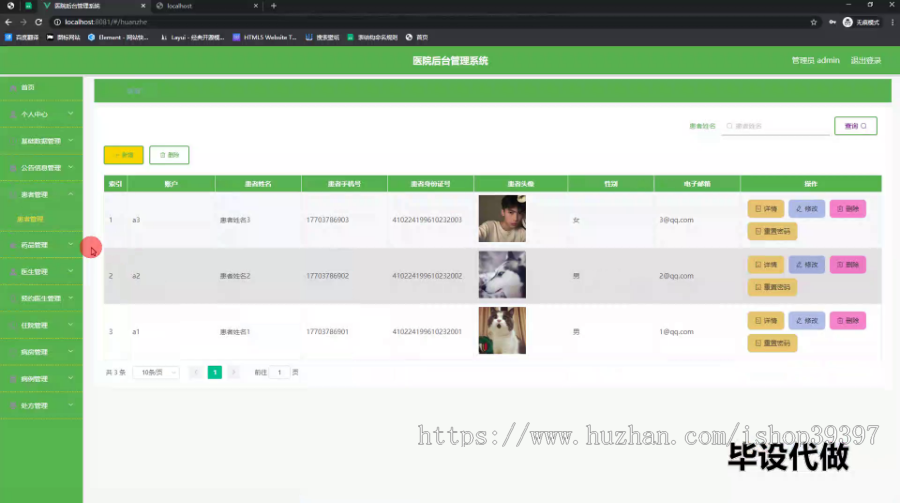Open the husky avatar of patient a2
Screen dimensions: 900x503
502,274
